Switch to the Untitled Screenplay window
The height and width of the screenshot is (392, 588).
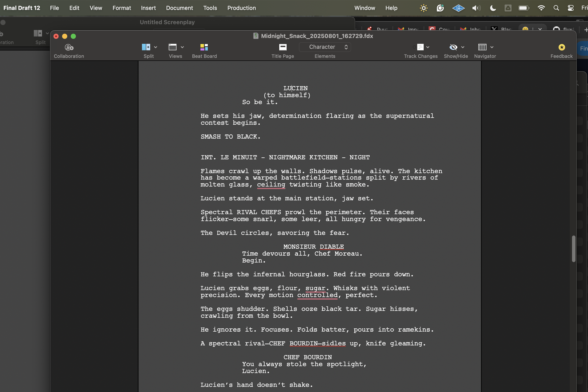point(167,22)
